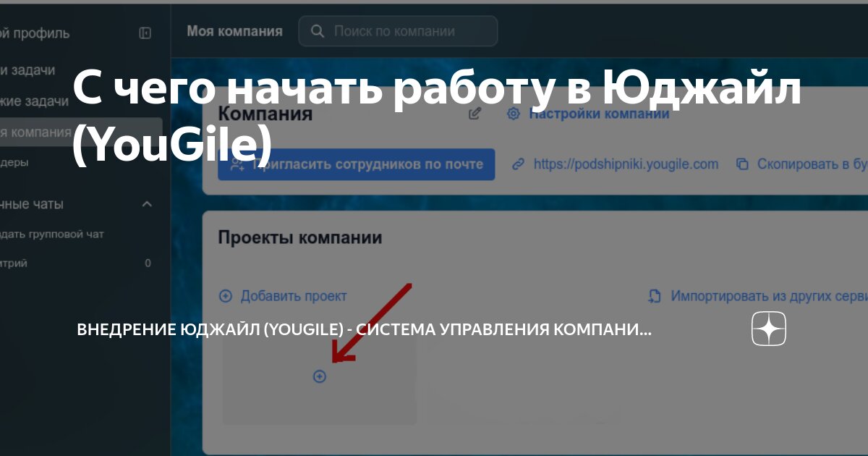Click the Моя компания header title

tap(234, 31)
